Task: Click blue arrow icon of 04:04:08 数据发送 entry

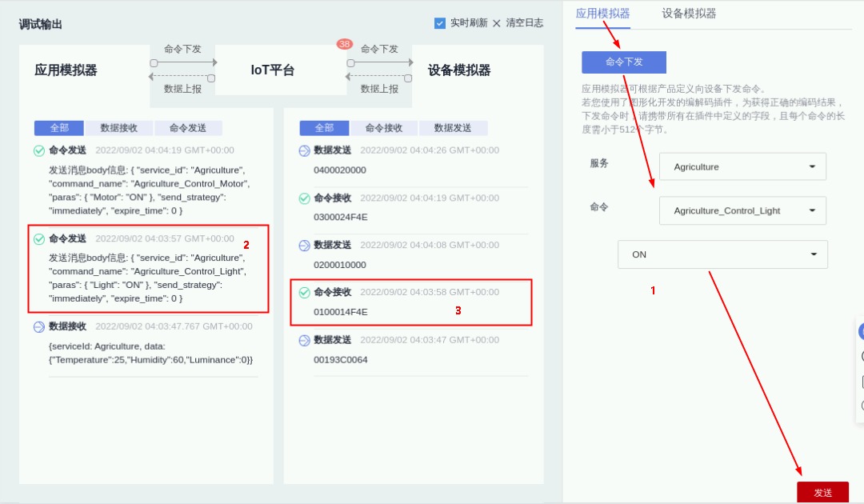Action: coord(304,246)
